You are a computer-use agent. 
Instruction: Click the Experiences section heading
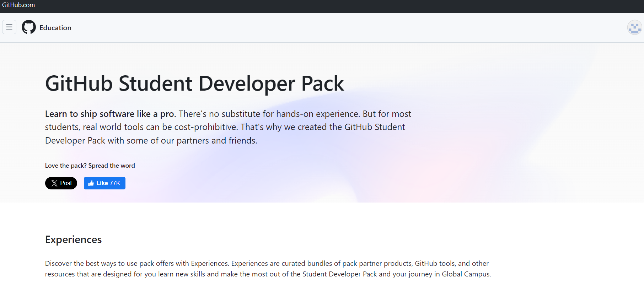pos(73,240)
